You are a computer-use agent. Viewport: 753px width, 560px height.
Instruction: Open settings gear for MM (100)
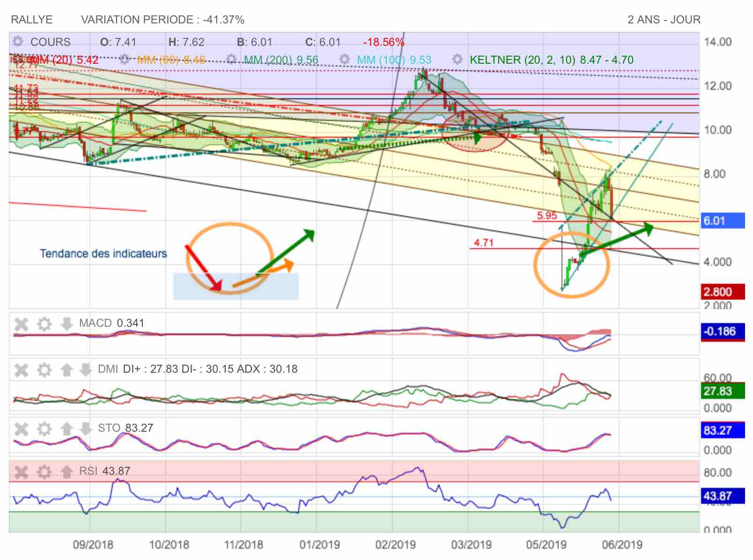(345, 59)
